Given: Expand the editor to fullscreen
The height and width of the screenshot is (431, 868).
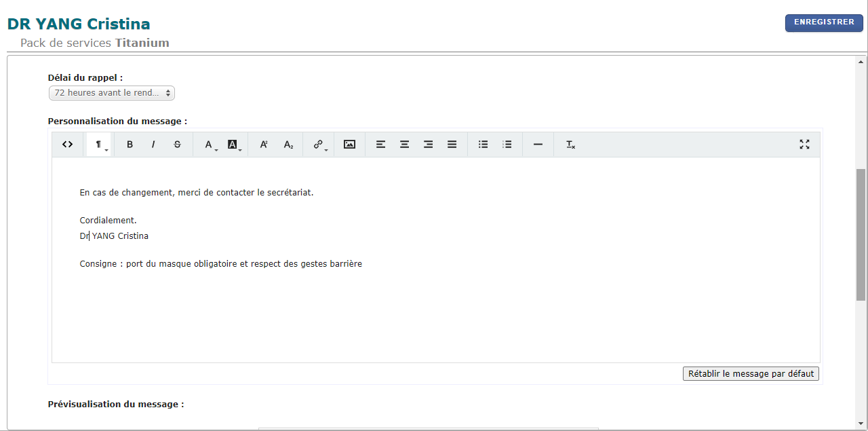Looking at the screenshot, I should [x=804, y=144].
